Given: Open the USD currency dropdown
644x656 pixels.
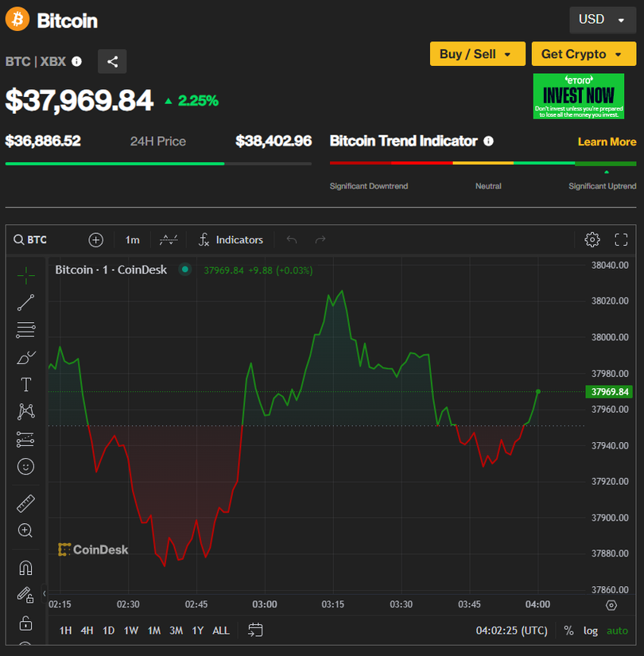Looking at the screenshot, I should click(x=602, y=20).
